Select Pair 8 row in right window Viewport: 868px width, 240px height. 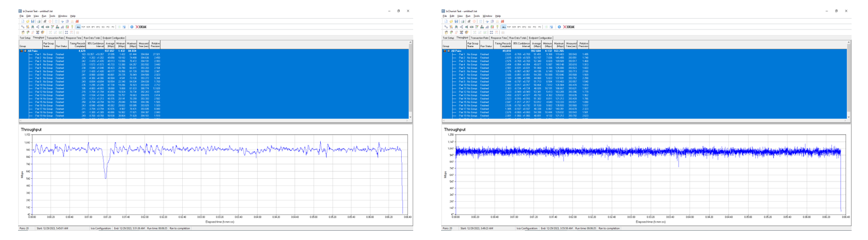[644, 78]
